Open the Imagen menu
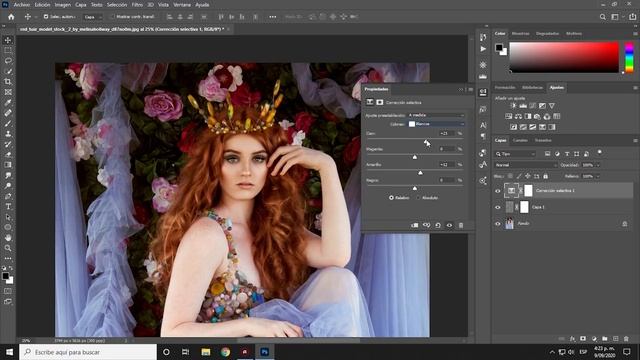 (62, 5)
